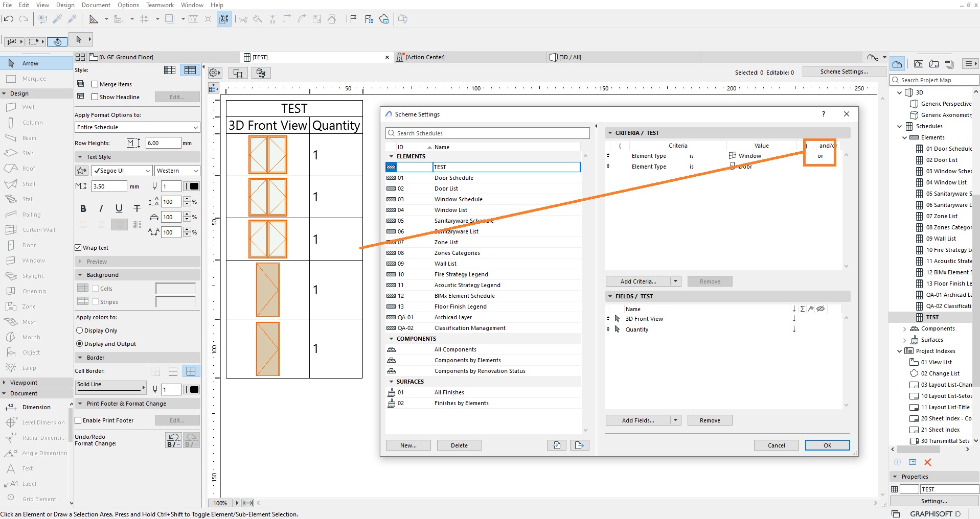Open the Add Fields dropdown arrow
Screen dimensions: 980x519
tap(676, 420)
